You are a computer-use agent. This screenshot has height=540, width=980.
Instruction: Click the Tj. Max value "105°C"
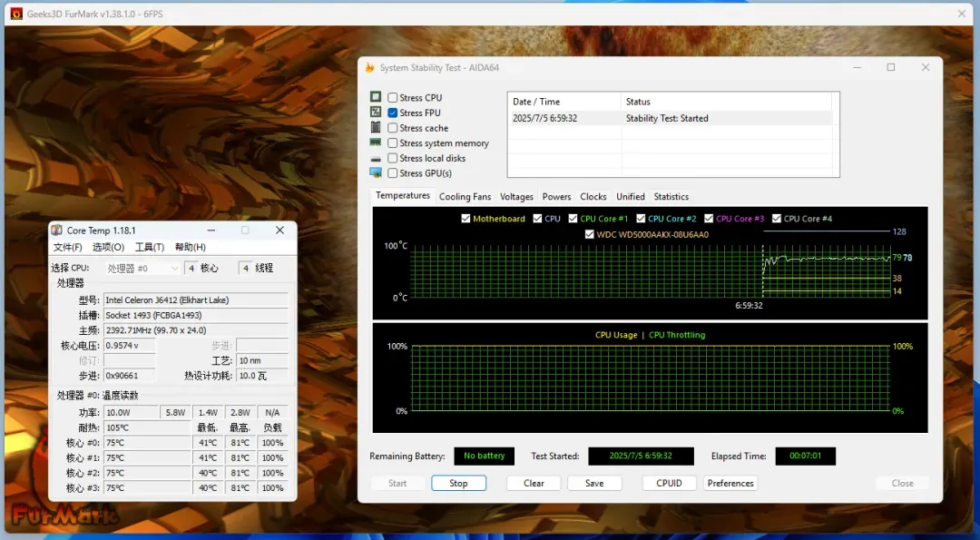click(147, 427)
